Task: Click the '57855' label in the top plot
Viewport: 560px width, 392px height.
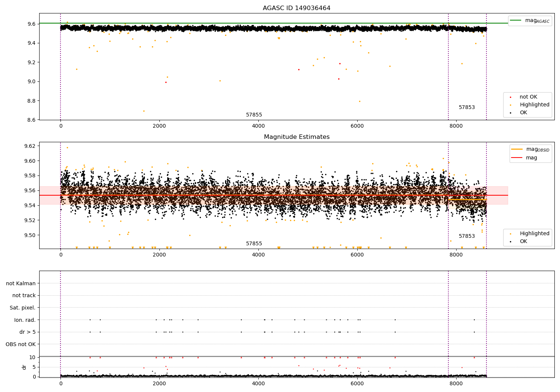Action: [254, 115]
